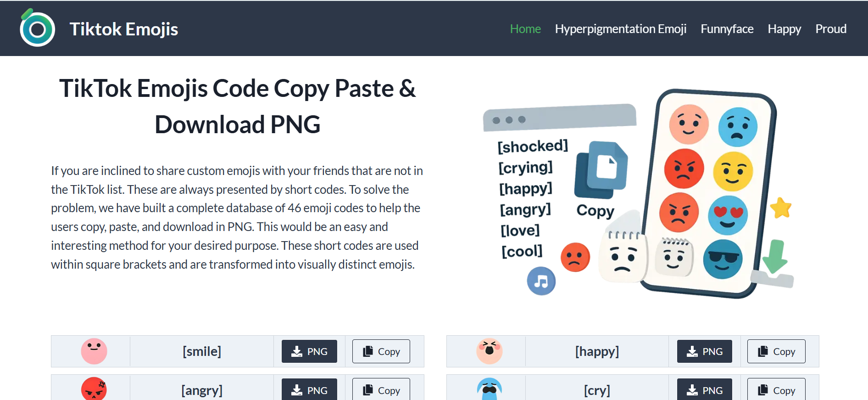Image resolution: width=868 pixels, height=400 pixels.
Task: Copy the [happy] emoji code
Action: point(776,351)
